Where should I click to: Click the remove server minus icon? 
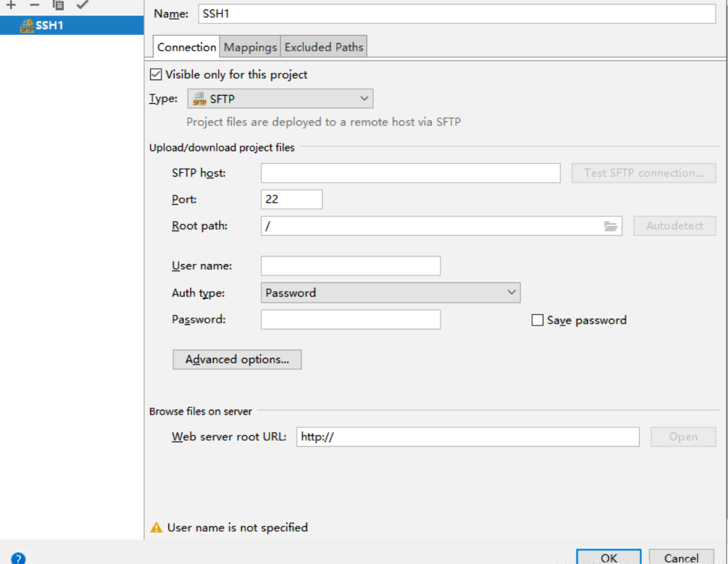tap(34, 5)
